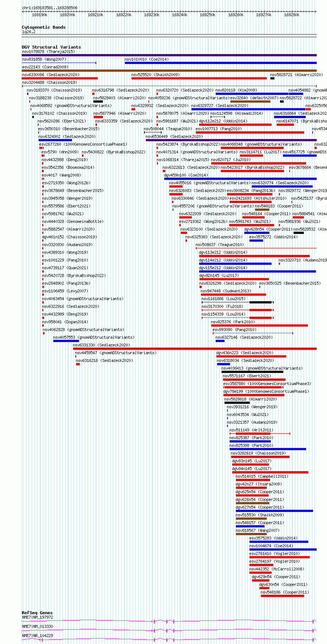Image resolution: width=327 pixels, height=644 pixels.
Task: Click the Cytogenetic Bands track title
Action: coord(43,27)
